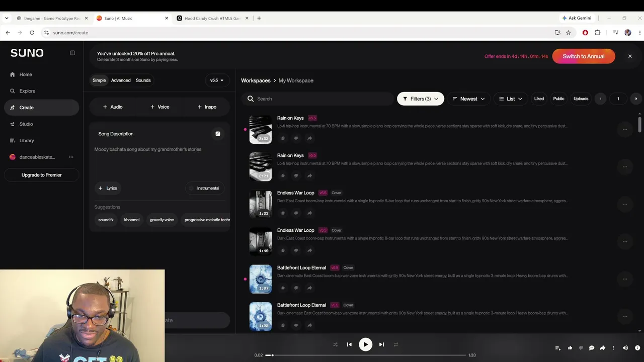Select the khoomei suggestion chip
644x362 pixels.
[132, 220]
